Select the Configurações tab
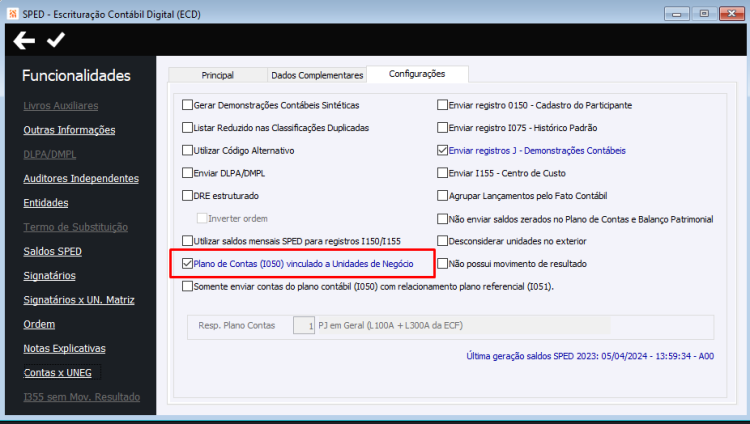The height and width of the screenshot is (424, 750). click(x=417, y=74)
